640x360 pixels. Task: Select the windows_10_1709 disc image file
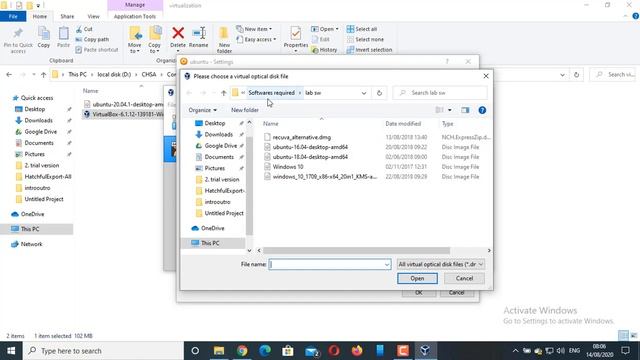coord(324,177)
